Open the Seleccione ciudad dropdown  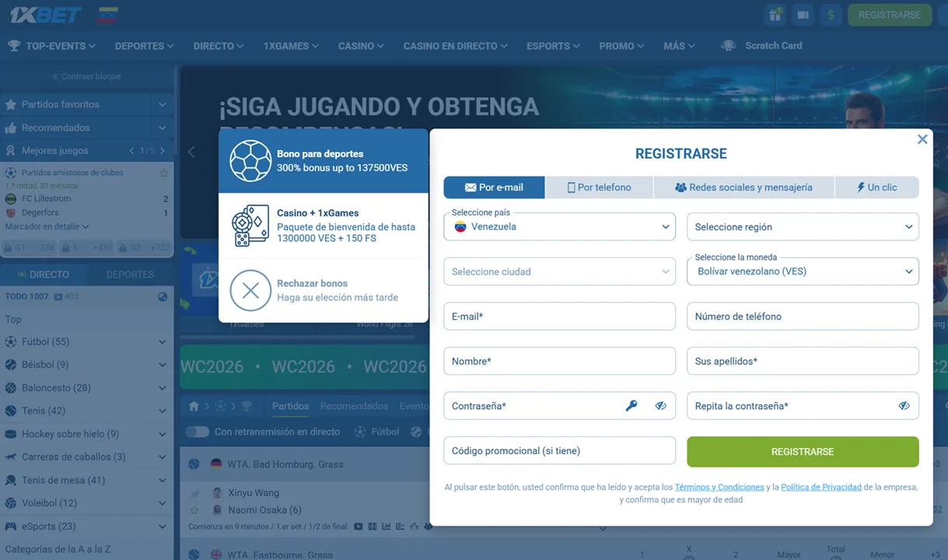click(559, 271)
